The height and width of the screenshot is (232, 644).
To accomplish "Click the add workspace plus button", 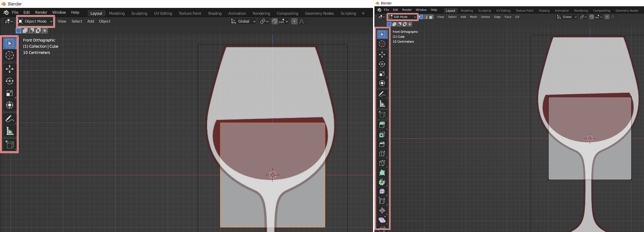I will [363, 13].
